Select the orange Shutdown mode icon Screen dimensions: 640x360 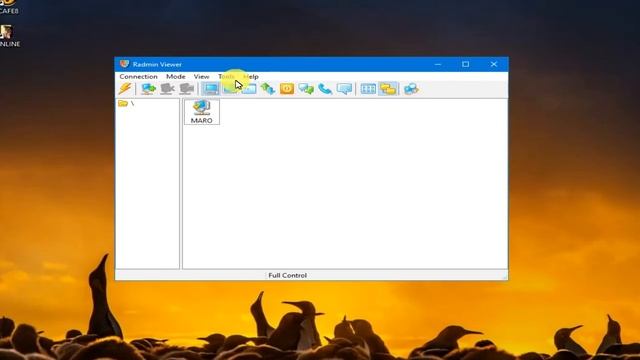(287, 89)
